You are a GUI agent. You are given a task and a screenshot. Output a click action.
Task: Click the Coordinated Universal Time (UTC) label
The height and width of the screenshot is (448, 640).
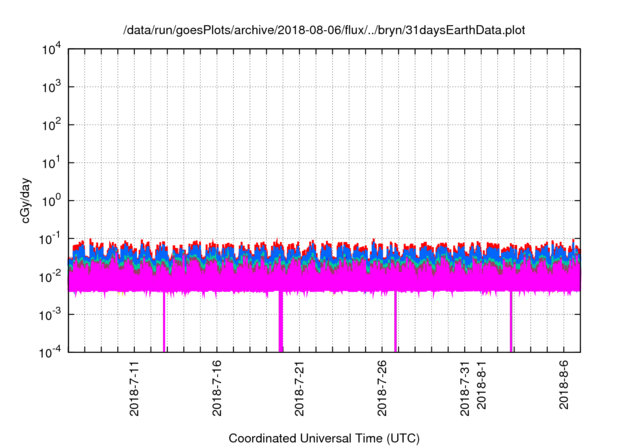pos(324,438)
